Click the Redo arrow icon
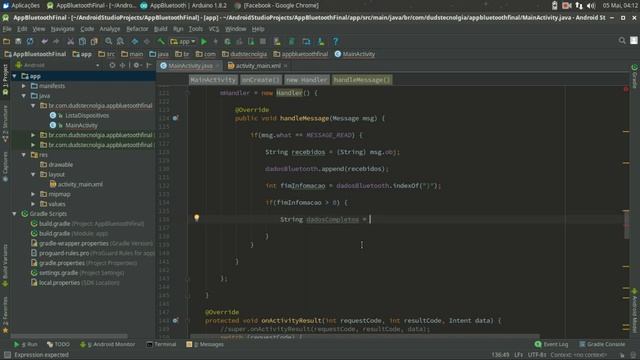 56,41
